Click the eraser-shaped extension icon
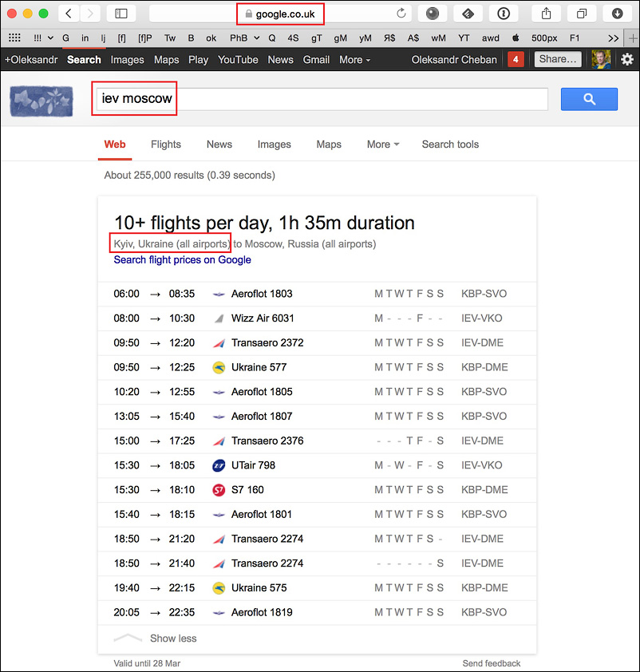Image resolution: width=640 pixels, height=672 pixels. 468,14
